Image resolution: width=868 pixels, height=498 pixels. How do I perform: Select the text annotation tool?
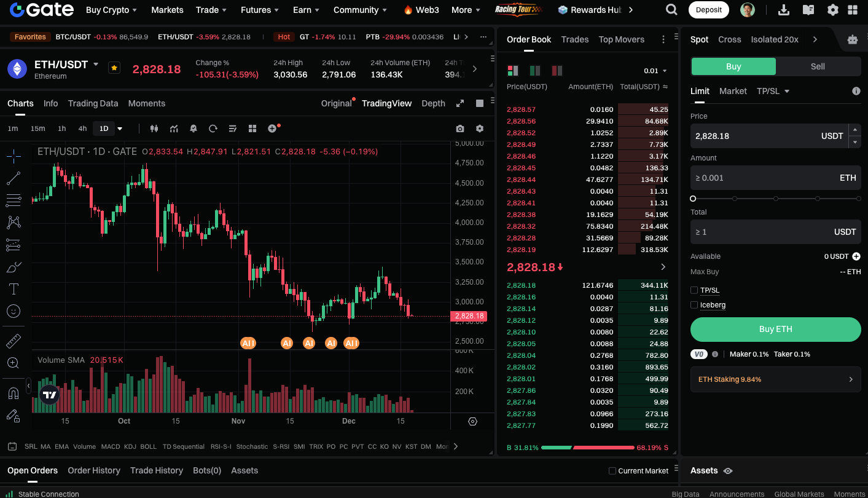pos(14,289)
